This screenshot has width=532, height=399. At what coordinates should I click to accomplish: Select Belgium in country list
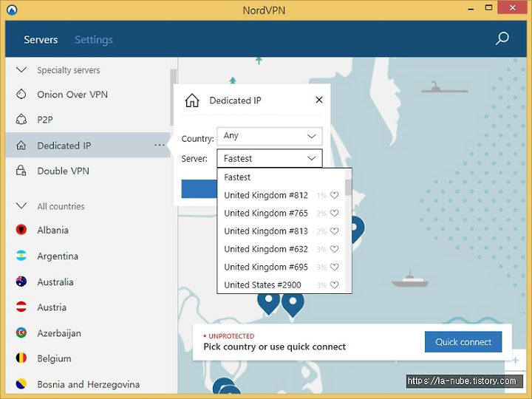click(54, 358)
